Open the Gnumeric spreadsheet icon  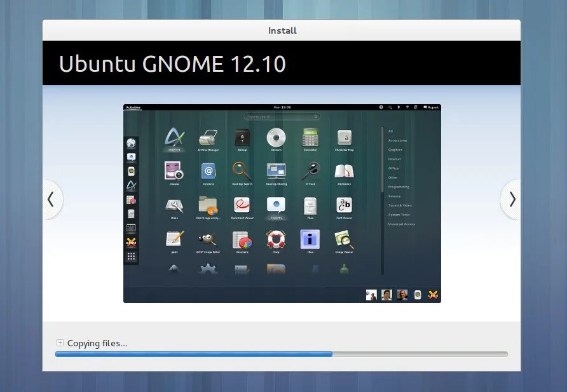242,240
